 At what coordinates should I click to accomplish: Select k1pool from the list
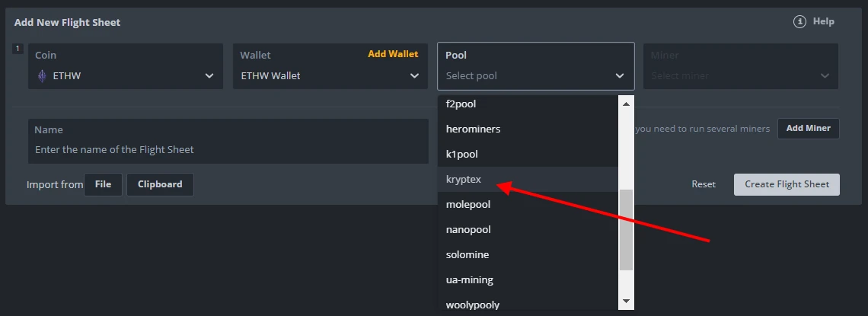tap(461, 154)
